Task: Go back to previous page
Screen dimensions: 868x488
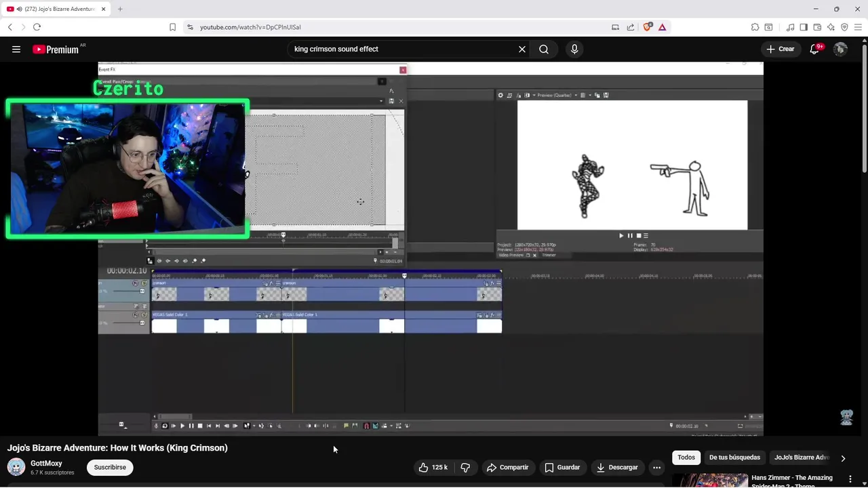Action: click(9, 27)
